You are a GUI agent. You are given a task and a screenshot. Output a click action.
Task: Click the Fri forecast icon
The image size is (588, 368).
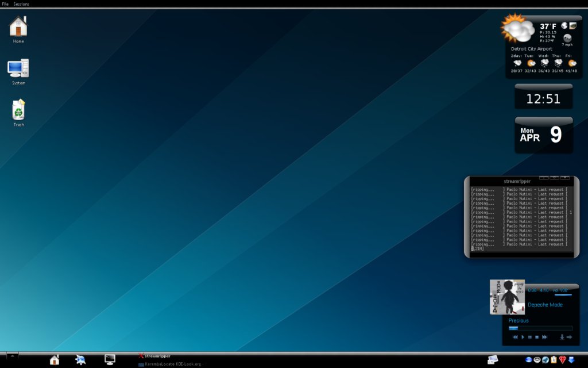pyautogui.click(x=572, y=63)
